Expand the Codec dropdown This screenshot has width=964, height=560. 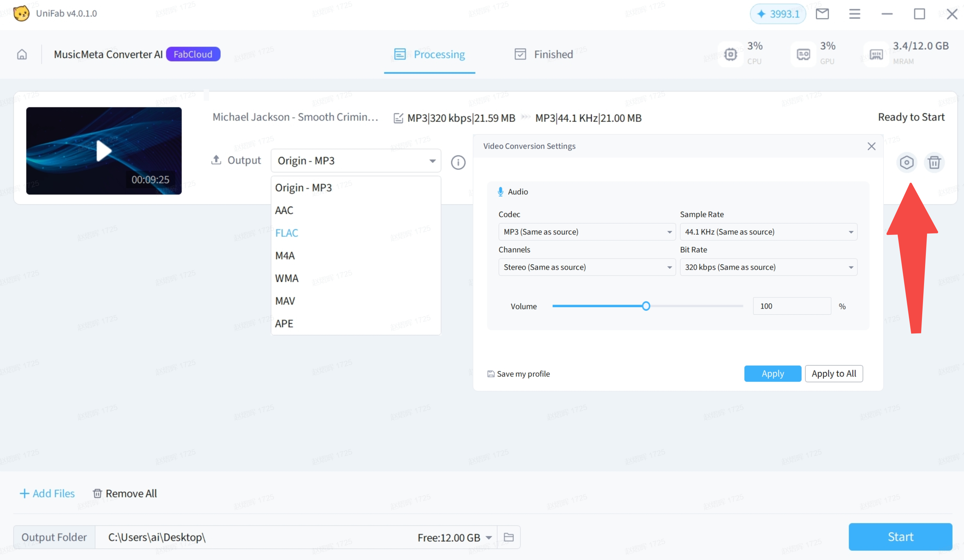(x=587, y=232)
